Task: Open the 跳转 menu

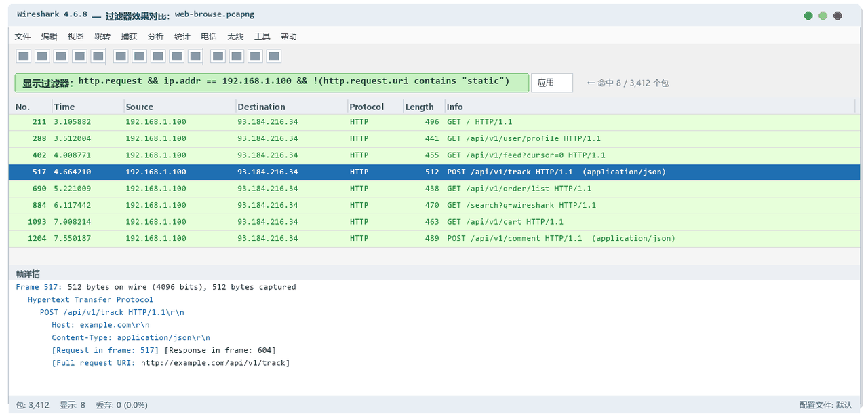Action: (x=102, y=37)
